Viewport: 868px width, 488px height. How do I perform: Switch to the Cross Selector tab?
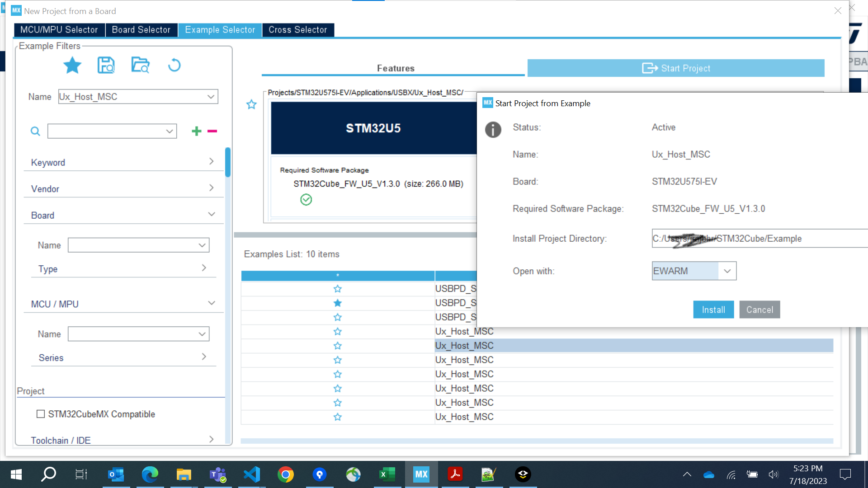point(297,30)
